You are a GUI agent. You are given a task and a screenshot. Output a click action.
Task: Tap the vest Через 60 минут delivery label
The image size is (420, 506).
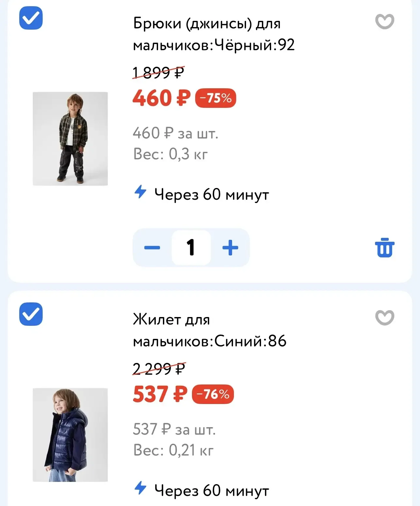211,491
